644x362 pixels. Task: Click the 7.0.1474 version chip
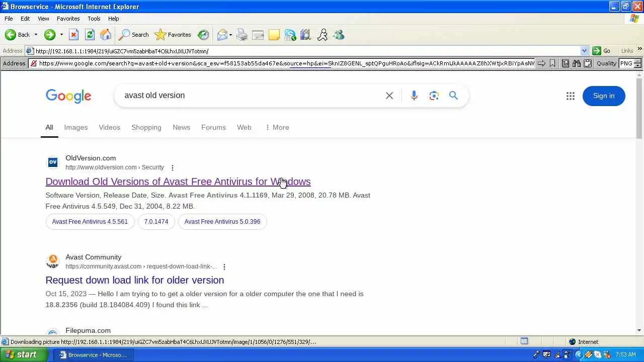[x=156, y=222]
